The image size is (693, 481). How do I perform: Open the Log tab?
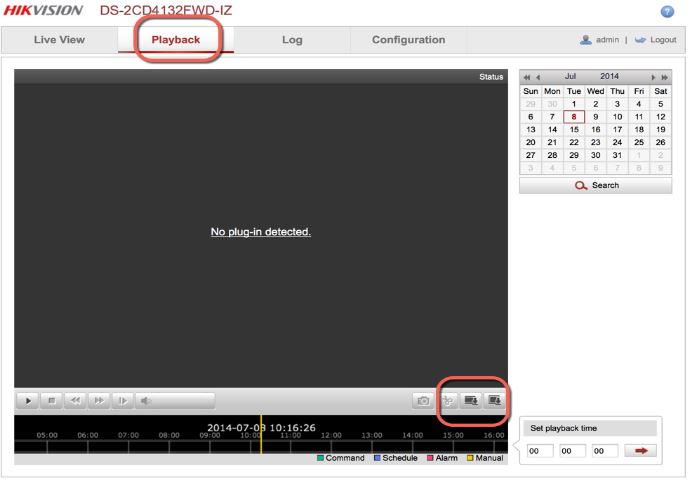pyautogui.click(x=292, y=40)
